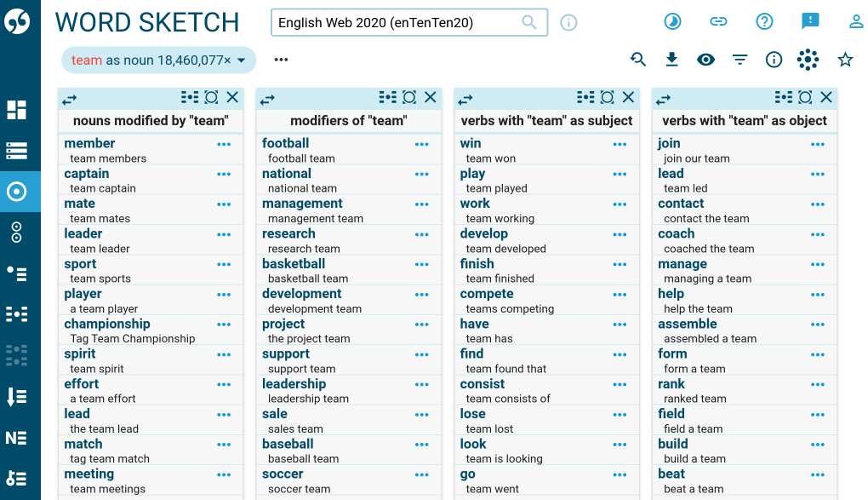Viewport: 868px width, 500px height.
Task: Swap column for 'modifiers of team'
Action: coord(267,100)
